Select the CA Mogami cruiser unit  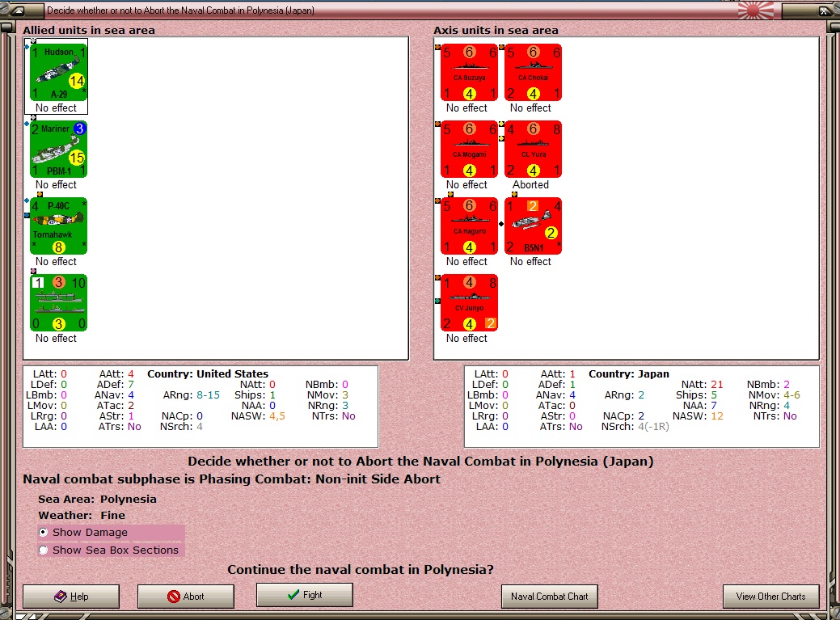(469, 149)
